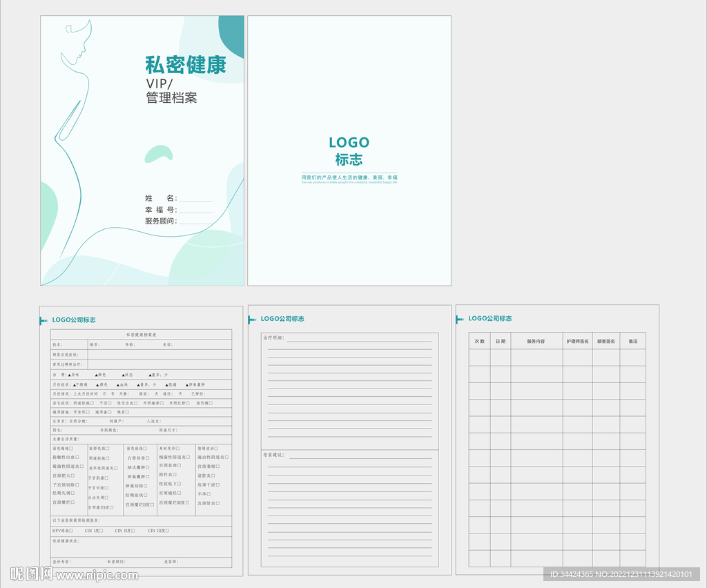Select the 私密健康 cover title
This screenshot has height=588, width=707.
click(185, 66)
